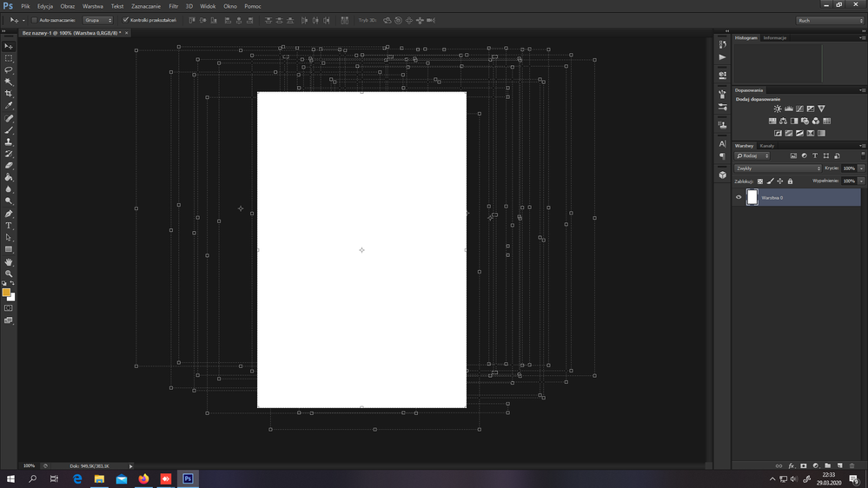Select the Path Selection tool

pos(9,237)
